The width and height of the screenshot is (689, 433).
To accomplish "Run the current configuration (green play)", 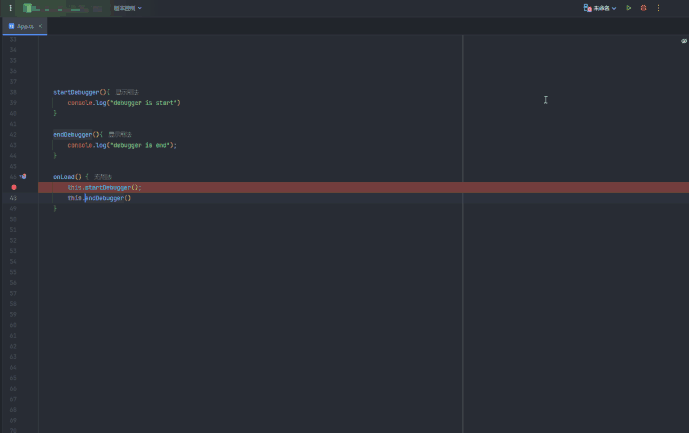I will tap(629, 8).
